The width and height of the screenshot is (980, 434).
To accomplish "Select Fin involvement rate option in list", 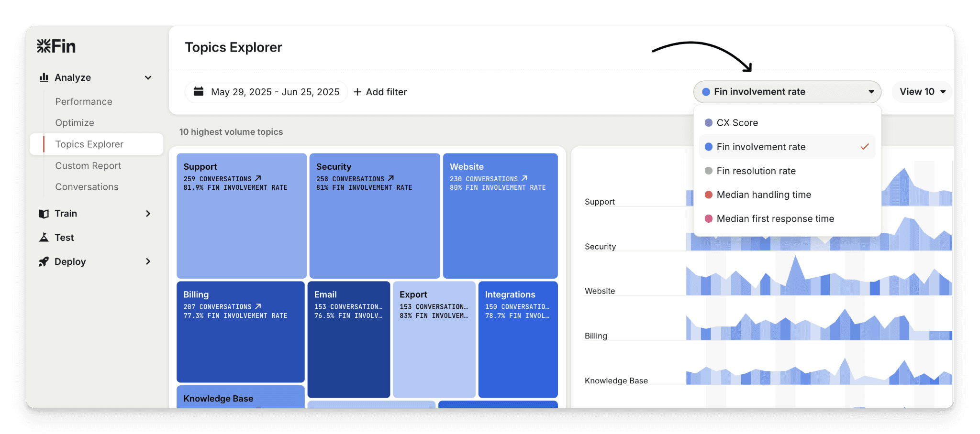I will click(787, 147).
